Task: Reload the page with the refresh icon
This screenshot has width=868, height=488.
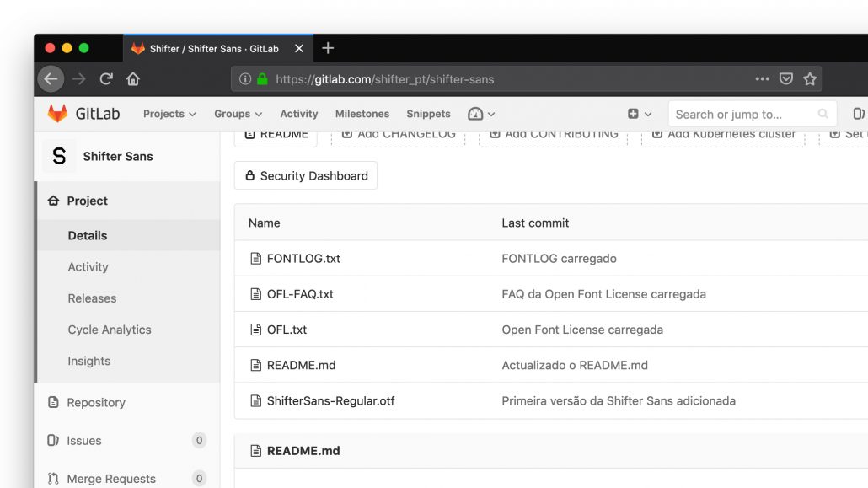Action: coord(106,79)
